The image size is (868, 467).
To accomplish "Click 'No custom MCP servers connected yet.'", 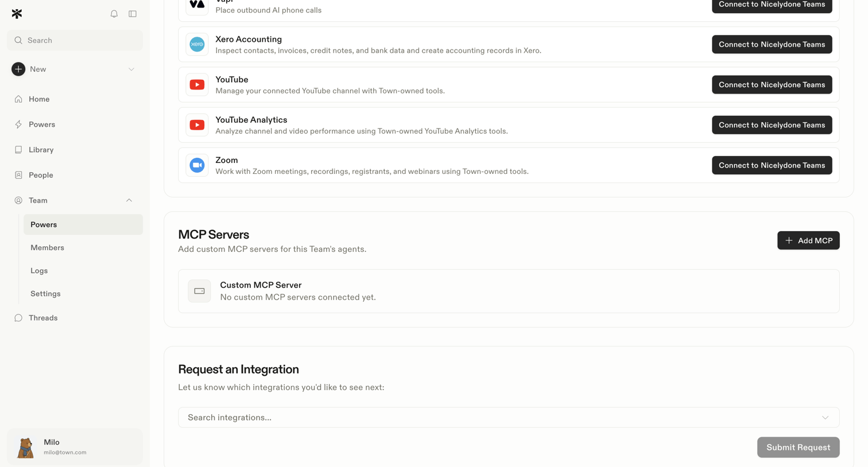I will 298,297.
